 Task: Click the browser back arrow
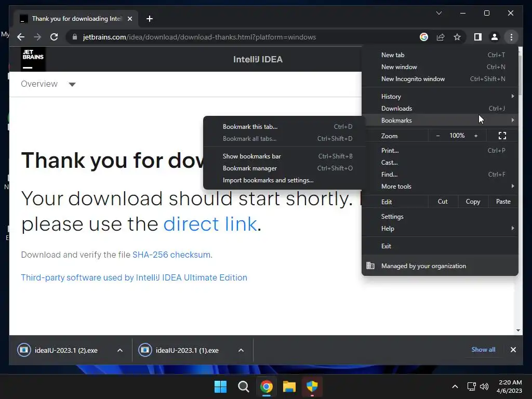pyautogui.click(x=21, y=37)
